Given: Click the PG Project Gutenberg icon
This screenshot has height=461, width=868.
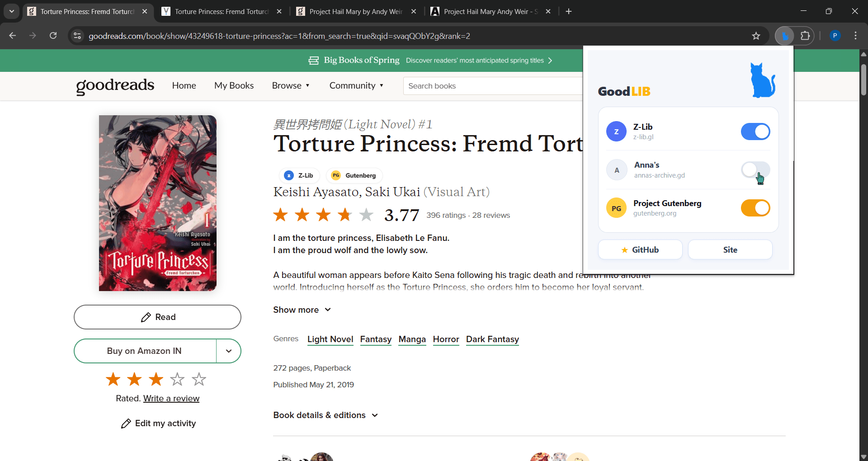Looking at the screenshot, I should [616, 207].
